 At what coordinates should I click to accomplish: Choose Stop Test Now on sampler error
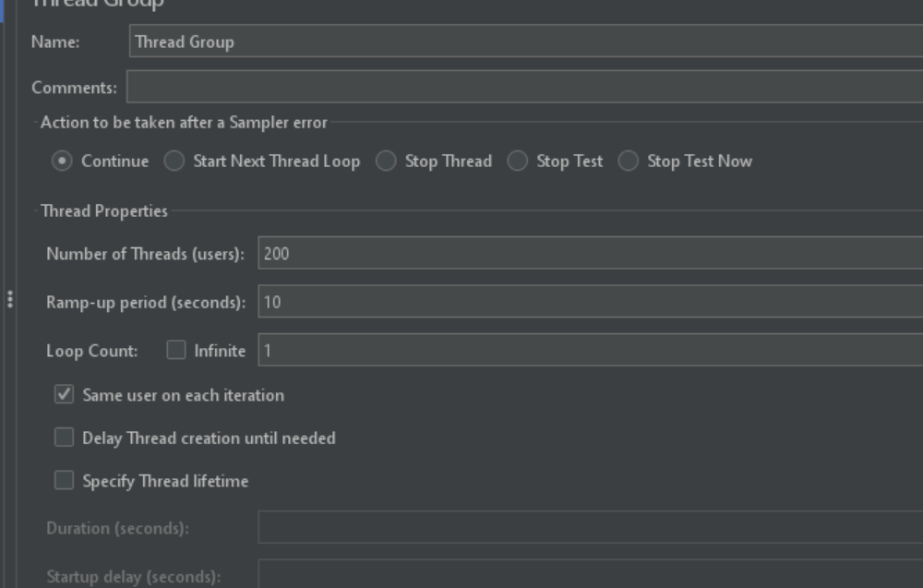tap(628, 161)
